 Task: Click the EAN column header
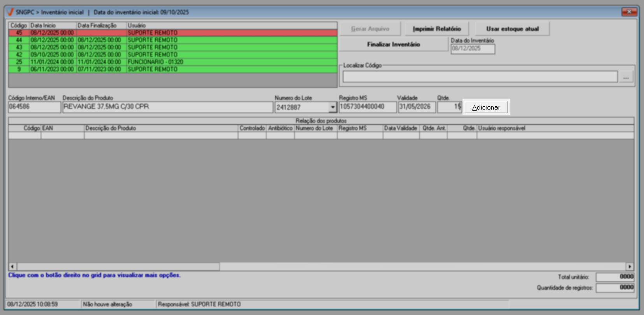(x=62, y=128)
